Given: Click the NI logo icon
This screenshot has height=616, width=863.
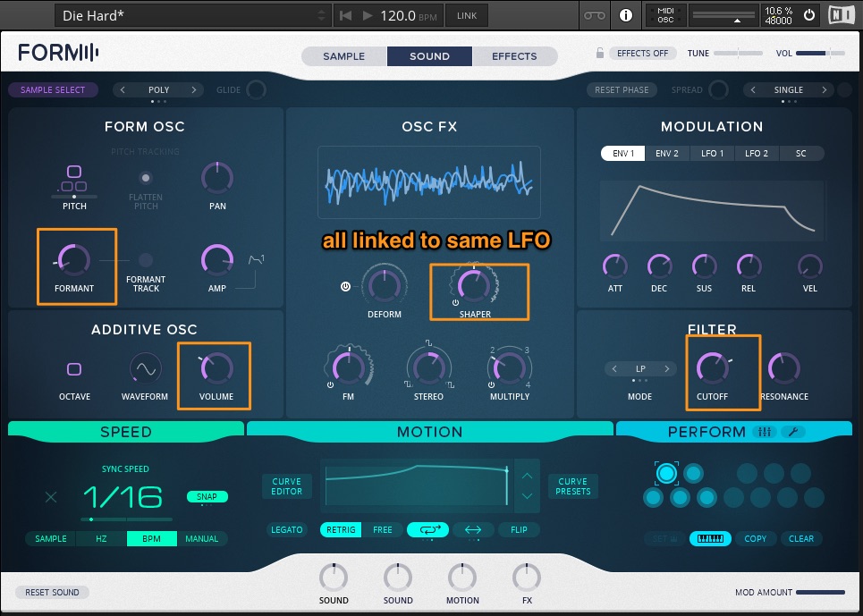Looking at the screenshot, I should click(x=842, y=15).
